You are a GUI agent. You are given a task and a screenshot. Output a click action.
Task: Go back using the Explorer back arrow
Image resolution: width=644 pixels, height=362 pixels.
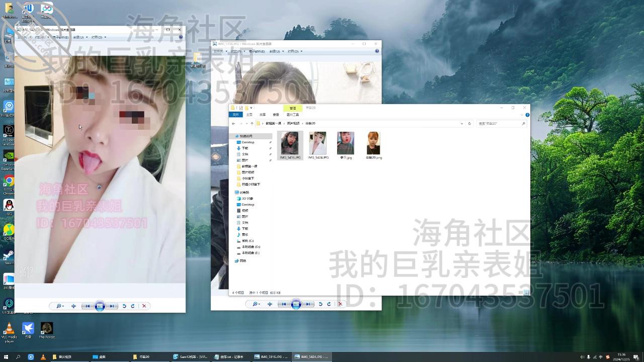point(233,123)
